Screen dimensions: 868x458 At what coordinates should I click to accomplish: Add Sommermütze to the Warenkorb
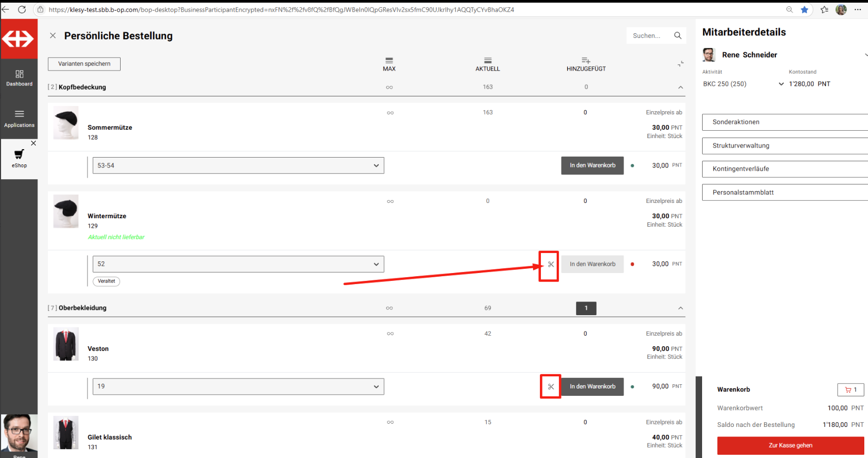click(x=593, y=165)
